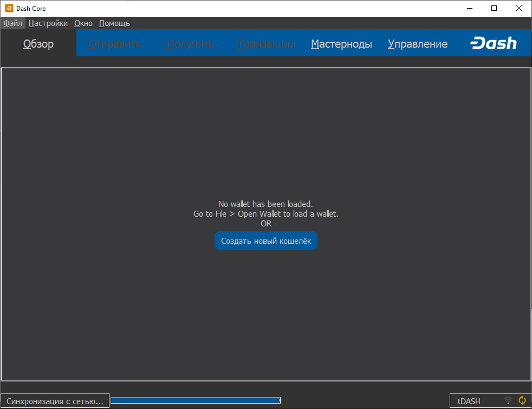Open the Окно menu

tap(83, 23)
